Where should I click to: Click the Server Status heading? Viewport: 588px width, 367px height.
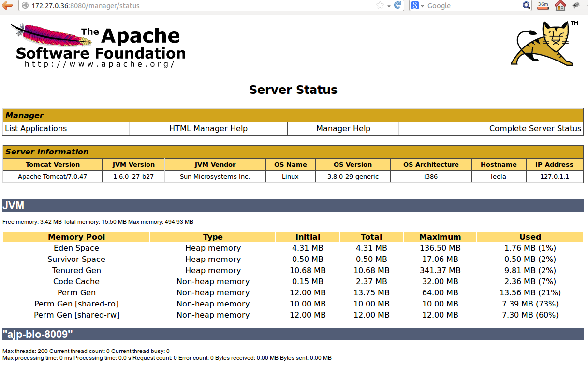pyautogui.click(x=293, y=90)
